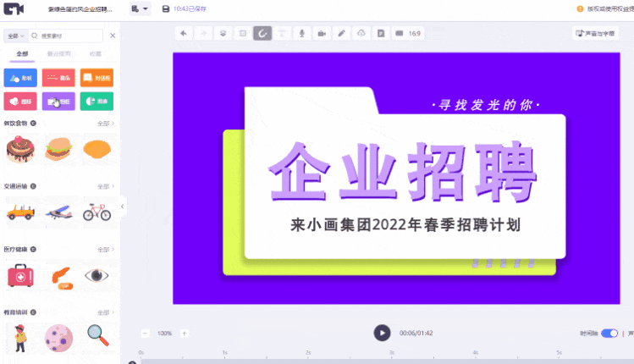Screen dimensions: 634x364
Task: Click the round icon beside 交通运输 heading
Action: click(x=33, y=186)
